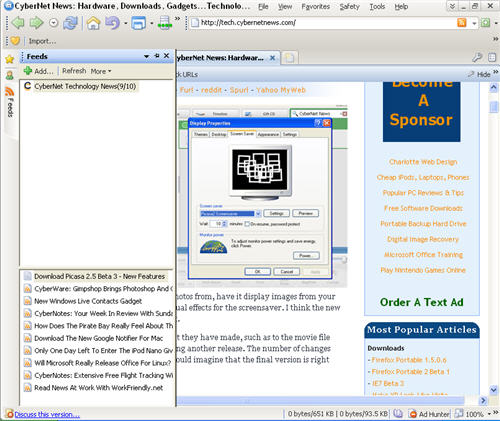The width and height of the screenshot is (500, 421).
Task: Open the Favorites menu
Action: coord(315,6)
